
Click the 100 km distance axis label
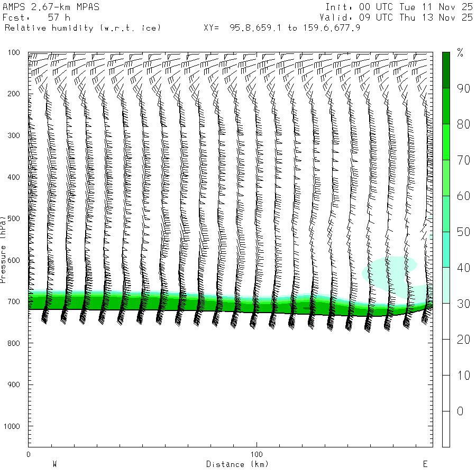coord(257,454)
